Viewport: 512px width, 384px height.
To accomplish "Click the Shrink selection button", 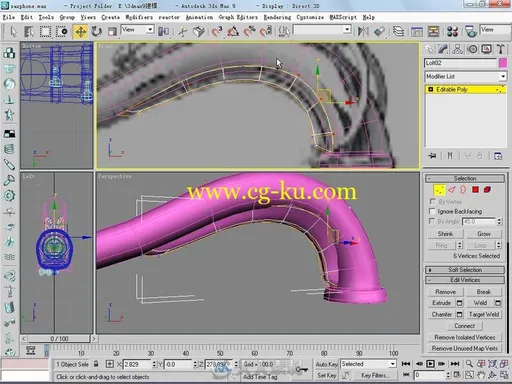I will [445, 234].
